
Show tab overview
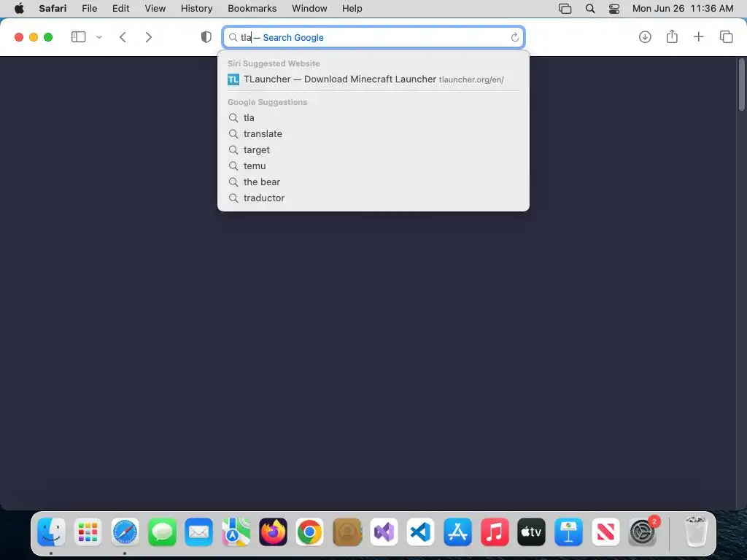click(x=726, y=36)
